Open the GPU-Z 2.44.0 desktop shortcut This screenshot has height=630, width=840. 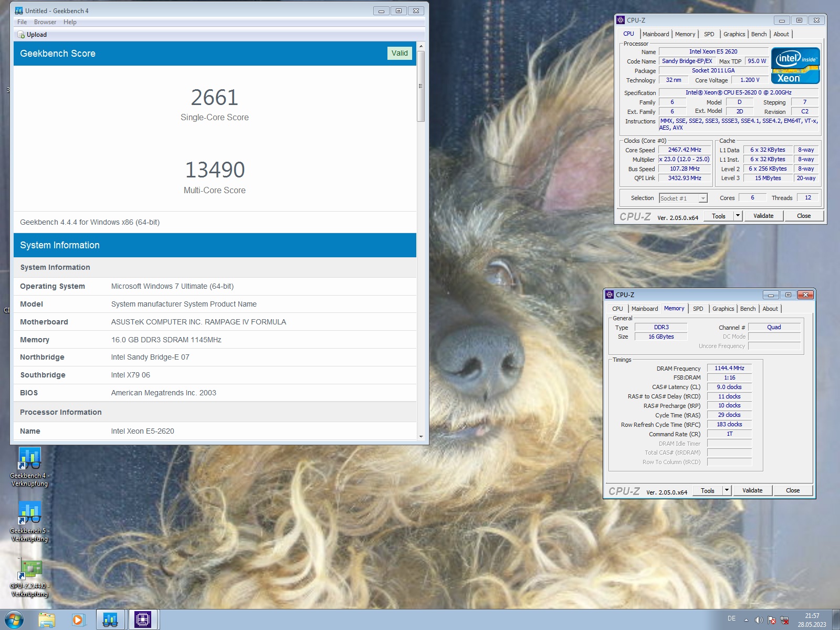tap(29, 576)
